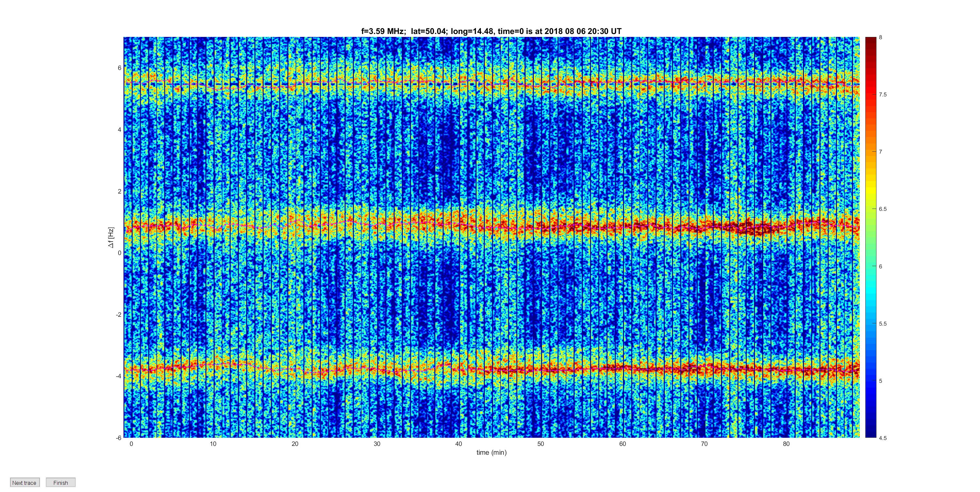Click the middle trace at 75 minutes

(x=745, y=227)
